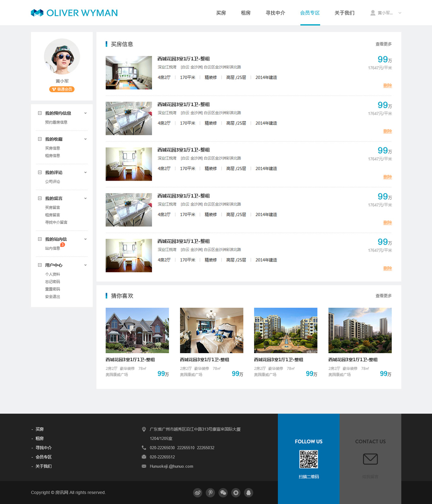Viewport: 432px width, 504px height.
Task: Click 查看更多 in 买房信息 section
Action: coord(383,44)
